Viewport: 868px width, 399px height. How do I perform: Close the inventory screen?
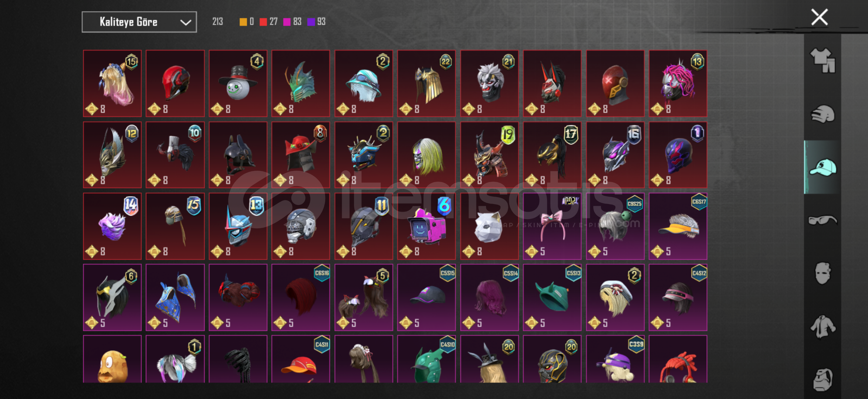point(820,17)
